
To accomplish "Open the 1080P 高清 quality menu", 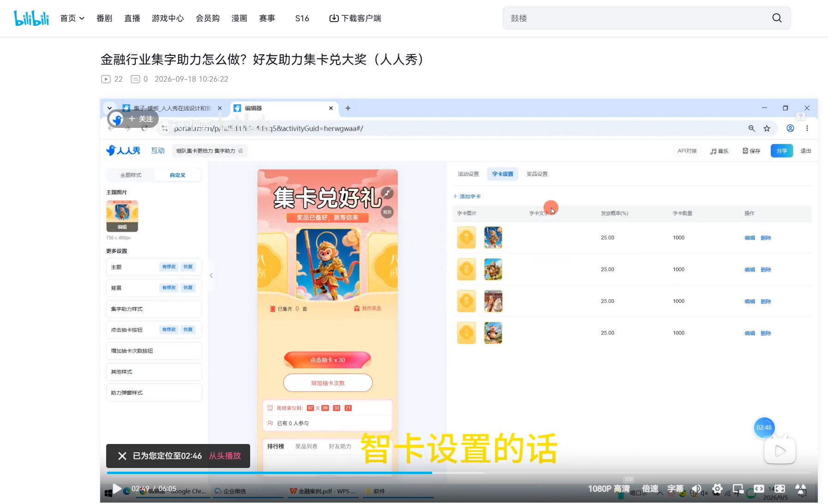I will [x=609, y=489].
